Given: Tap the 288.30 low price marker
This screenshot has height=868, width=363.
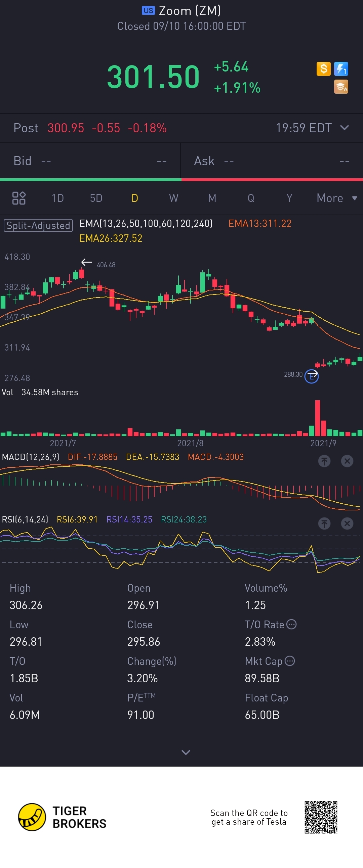Looking at the screenshot, I should click(293, 374).
